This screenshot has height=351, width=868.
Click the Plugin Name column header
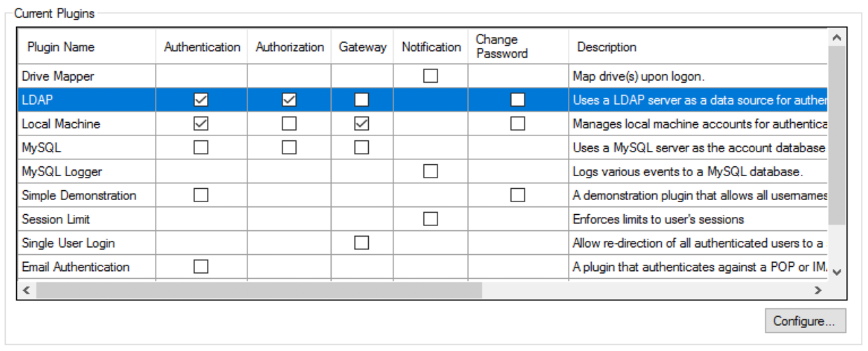coord(61,47)
